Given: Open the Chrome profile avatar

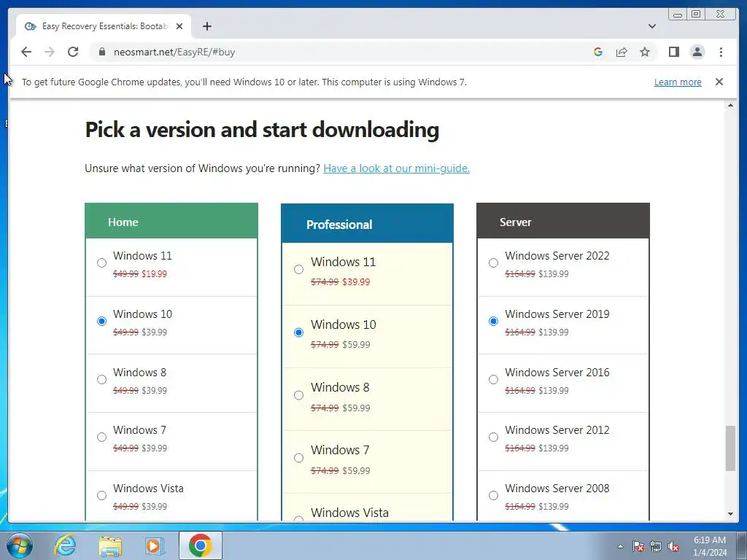Looking at the screenshot, I should [697, 52].
